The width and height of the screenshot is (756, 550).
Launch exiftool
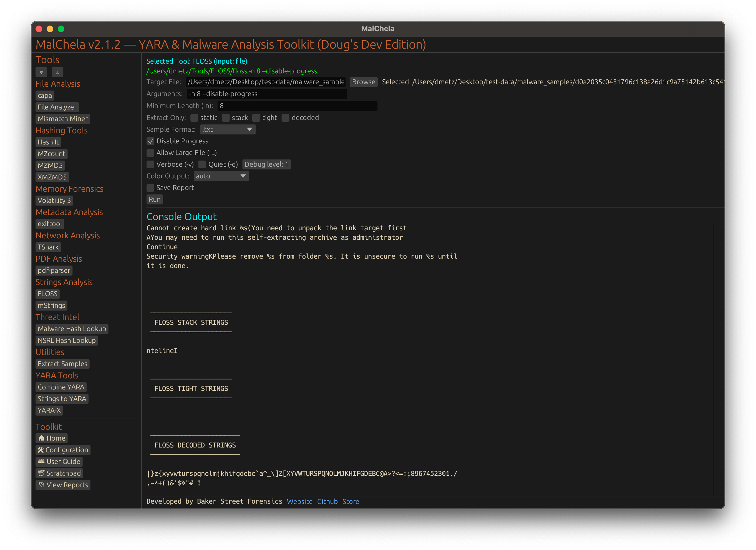(x=50, y=224)
